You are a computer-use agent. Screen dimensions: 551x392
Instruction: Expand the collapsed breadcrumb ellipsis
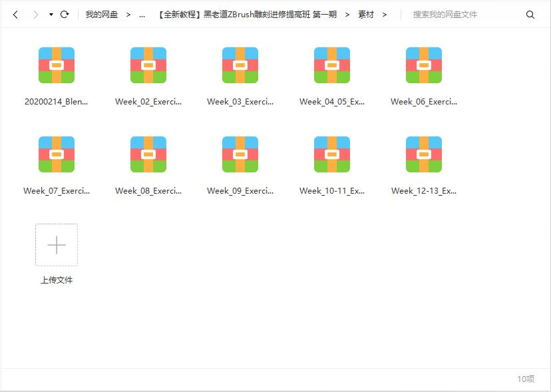(x=142, y=15)
